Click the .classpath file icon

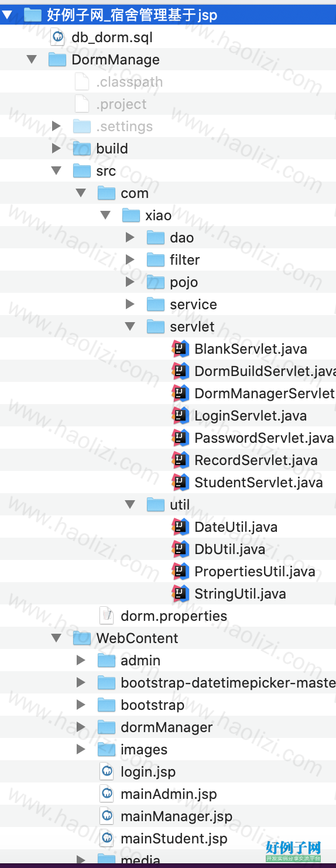82,82
